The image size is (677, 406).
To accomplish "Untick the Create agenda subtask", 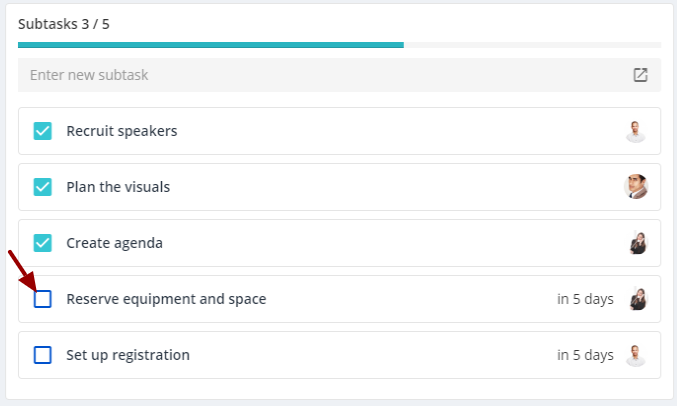I will click(43, 243).
